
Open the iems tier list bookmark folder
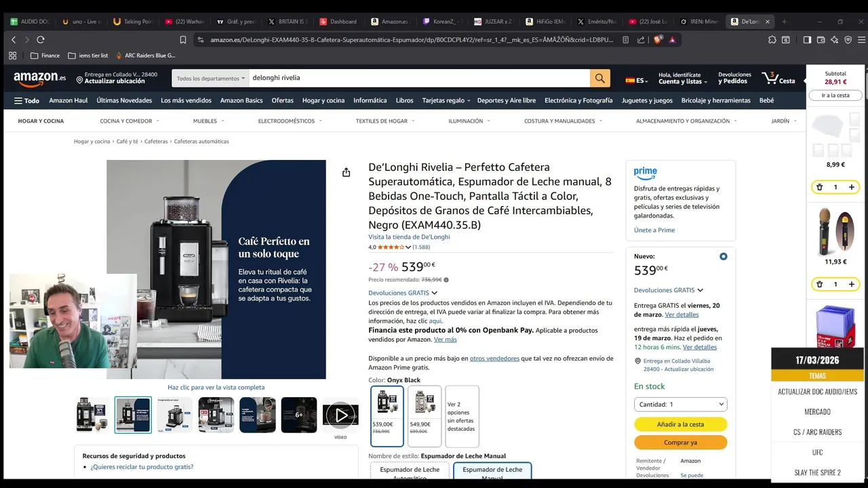(88, 56)
